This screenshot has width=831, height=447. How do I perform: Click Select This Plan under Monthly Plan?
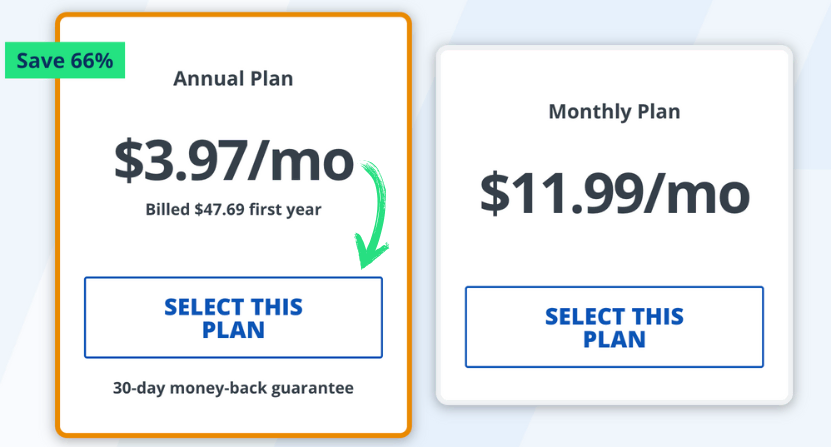point(614,327)
